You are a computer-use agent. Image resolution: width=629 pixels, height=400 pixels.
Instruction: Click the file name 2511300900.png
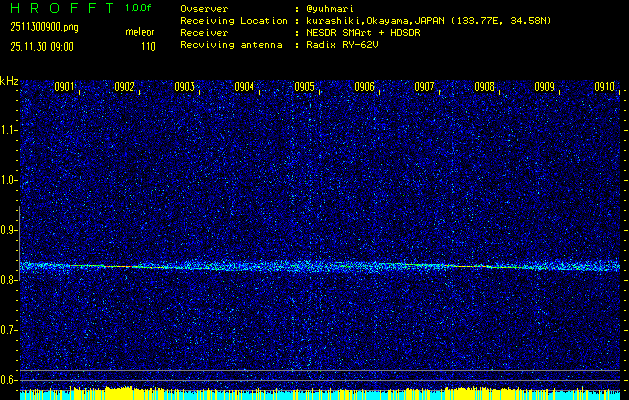45,27
